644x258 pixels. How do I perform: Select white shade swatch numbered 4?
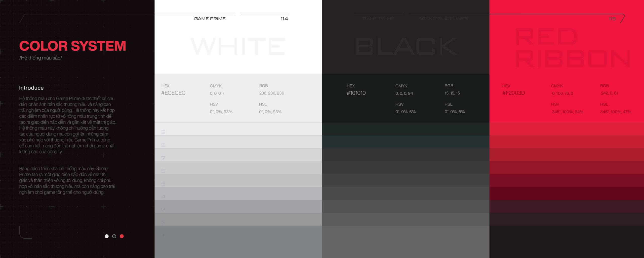coord(238,193)
